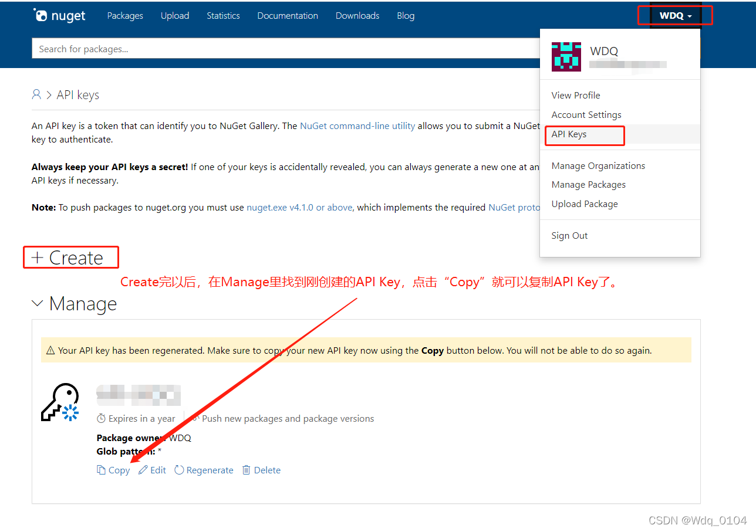The image size is (756, 532).
Task: Open the Statistics page
Action: pos(223,16)
